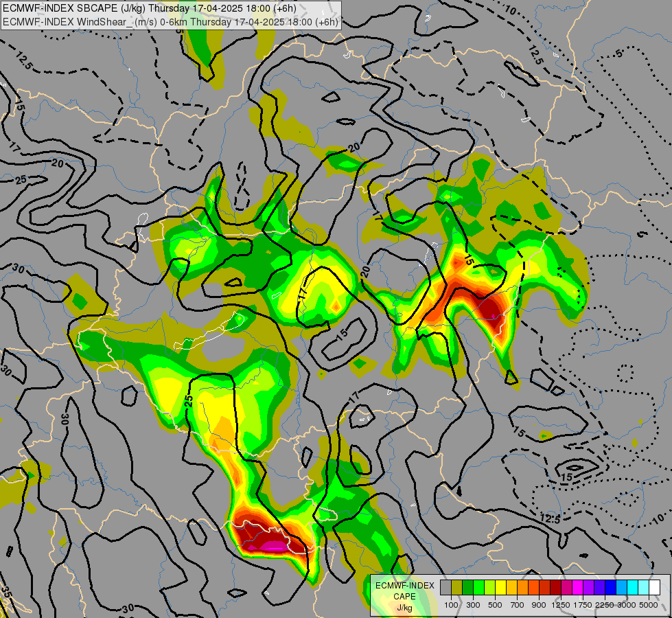Click the ECMWF-INDEX label in the legend box

[404, 586]
